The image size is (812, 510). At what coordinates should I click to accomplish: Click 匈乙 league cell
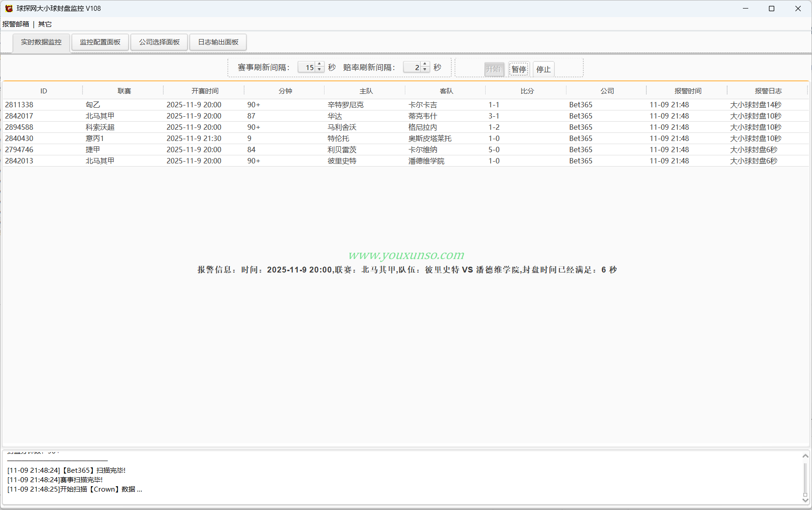pyautogui.click(x=93, y=105)
